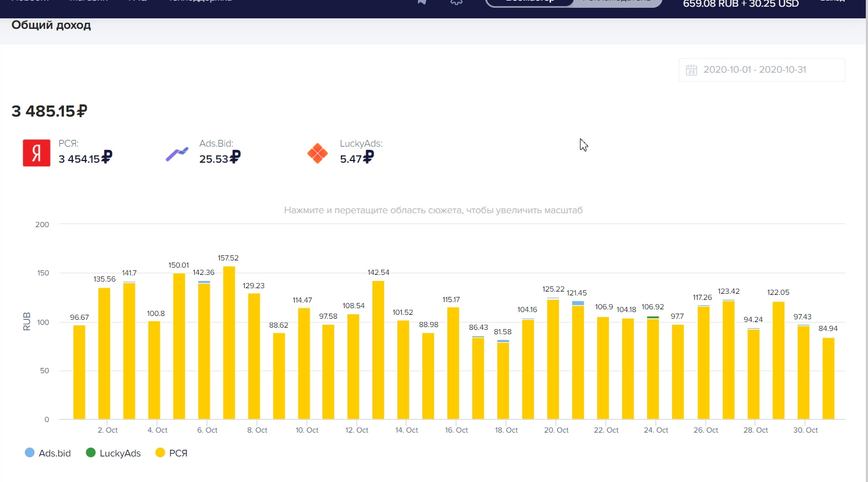868x482 pixels.
Task: Click the value label 142.36
Action: point(204,273)
